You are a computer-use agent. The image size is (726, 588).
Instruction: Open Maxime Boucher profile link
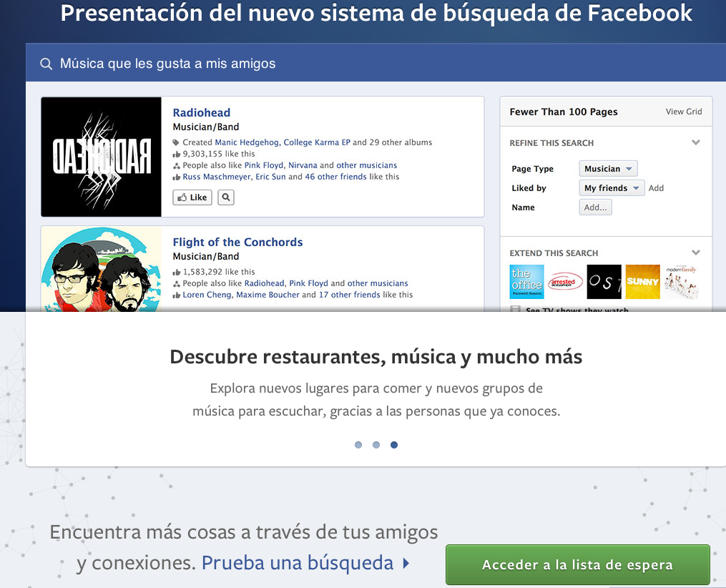point(268,295)
